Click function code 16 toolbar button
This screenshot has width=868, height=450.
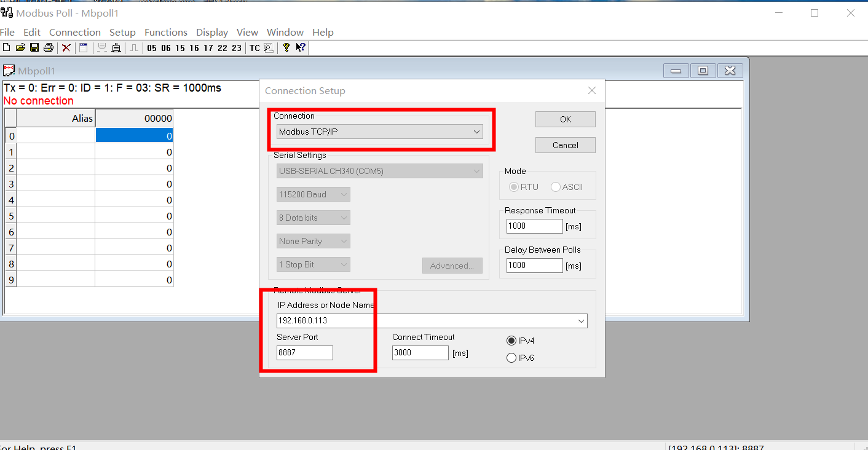(194, 48)
